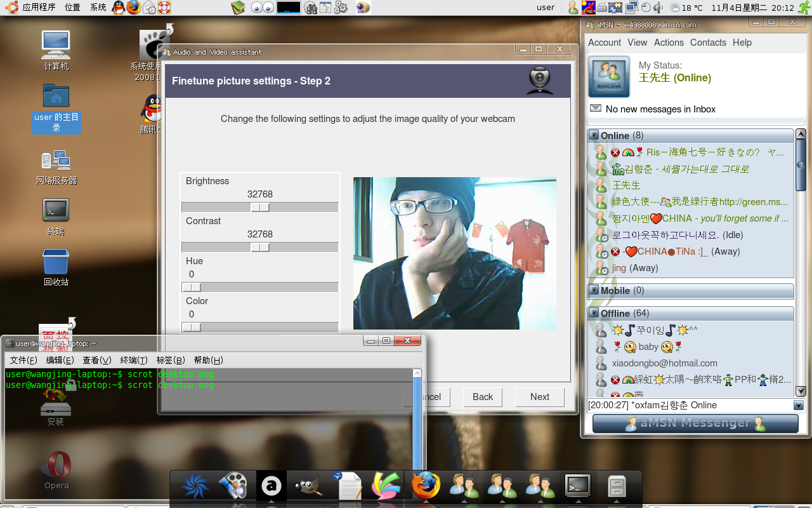Open 系统 system menu
Screen dimensions: 812x508
pyautogui.click(x=98, y=8)
